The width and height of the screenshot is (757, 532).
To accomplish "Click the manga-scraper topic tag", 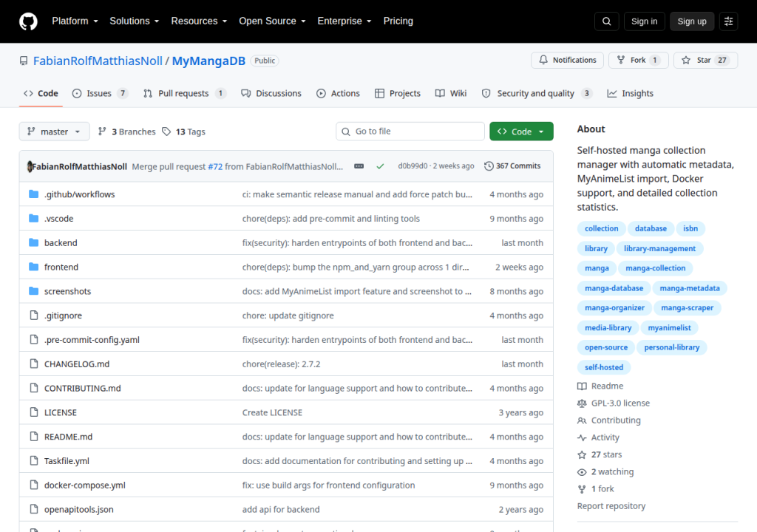I will 687,307.
